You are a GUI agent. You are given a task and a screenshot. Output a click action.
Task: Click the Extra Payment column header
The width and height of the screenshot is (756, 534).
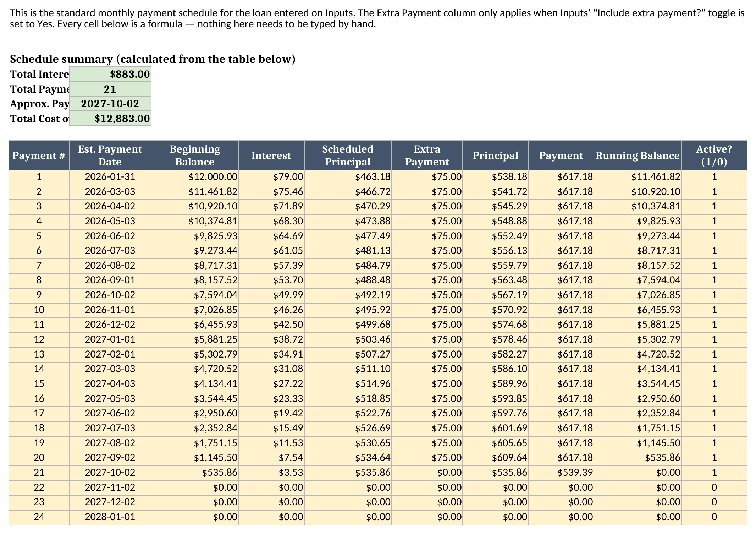(427, 156)
